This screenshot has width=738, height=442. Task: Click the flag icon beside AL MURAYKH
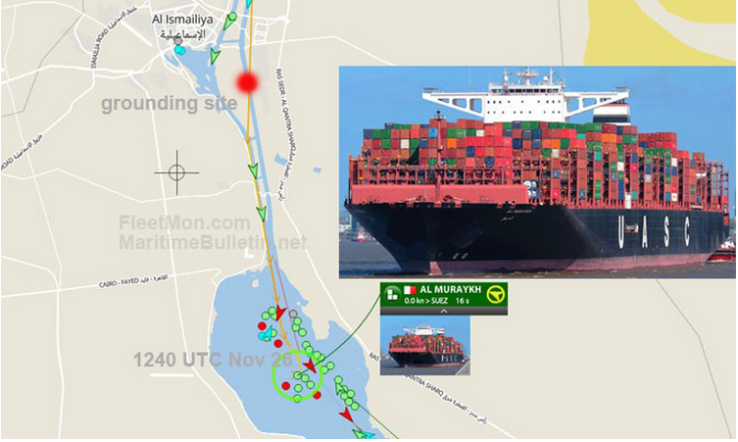tap(410, 290)
